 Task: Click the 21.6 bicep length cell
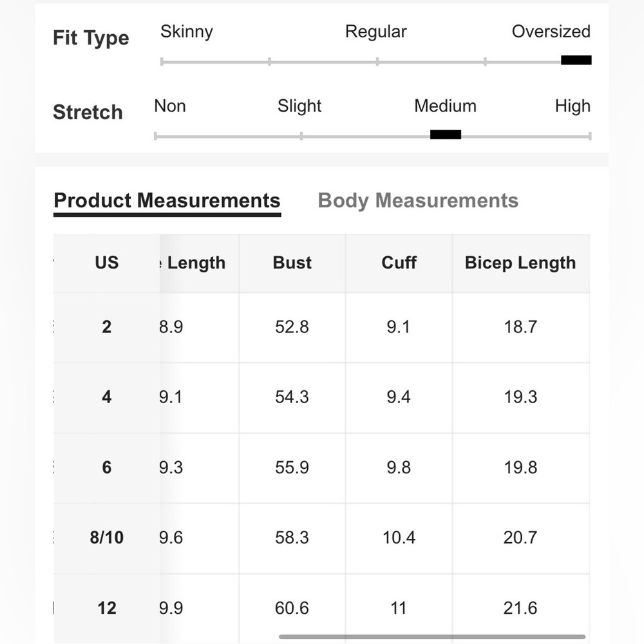[x=520, y=608]
